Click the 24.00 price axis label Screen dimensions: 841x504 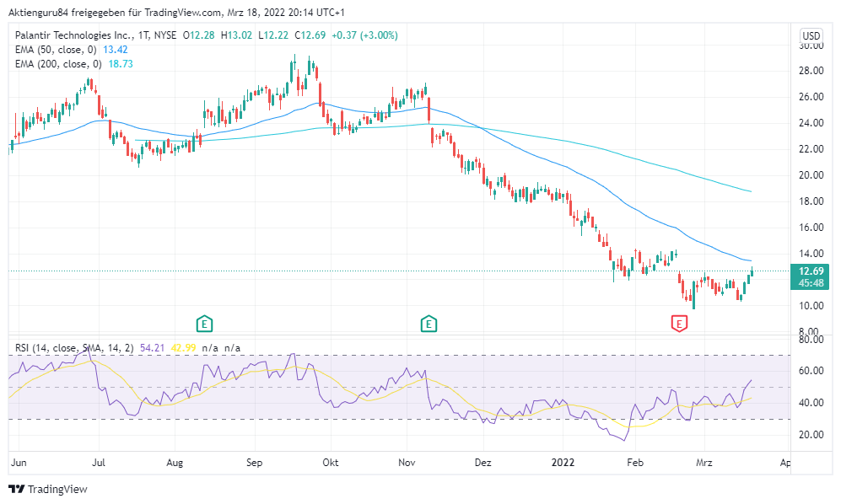click(811, 123)
